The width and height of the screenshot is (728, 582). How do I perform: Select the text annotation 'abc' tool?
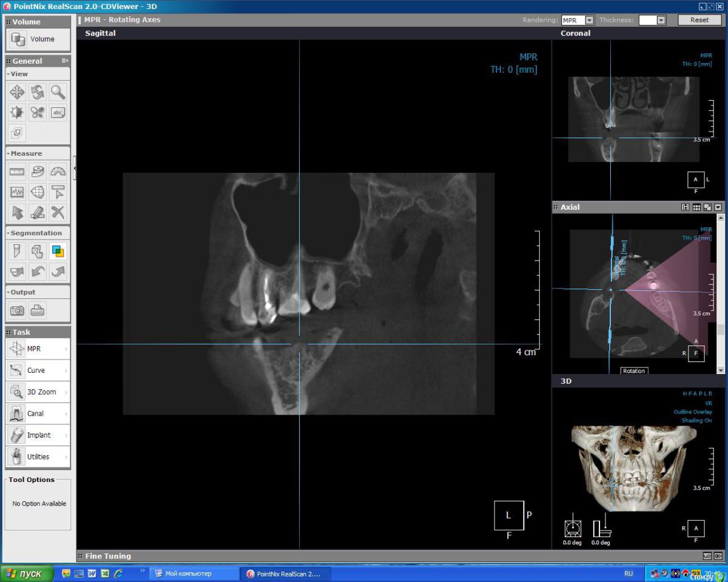(x=58, y=113)
